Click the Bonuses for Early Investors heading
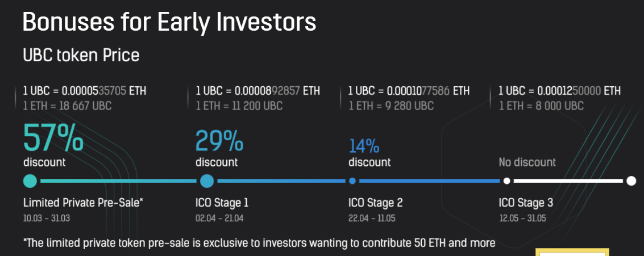 click(x=169, y=22)
